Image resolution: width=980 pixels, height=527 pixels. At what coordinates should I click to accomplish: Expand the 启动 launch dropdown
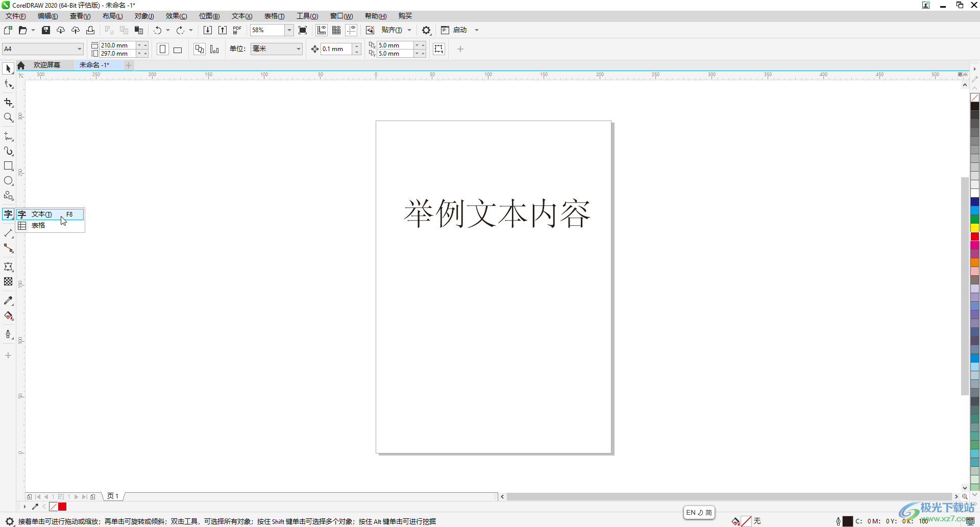[x=477, y=30]
